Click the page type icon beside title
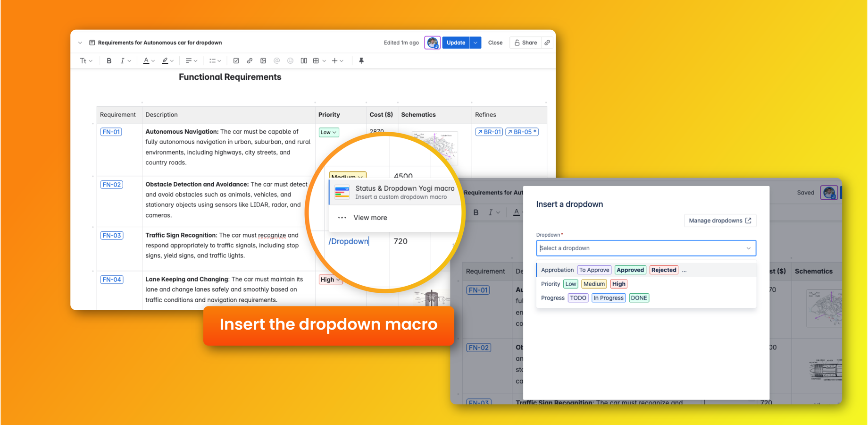Image resolution: width=868 pixels, height=425 pixels. click(92, 43)
